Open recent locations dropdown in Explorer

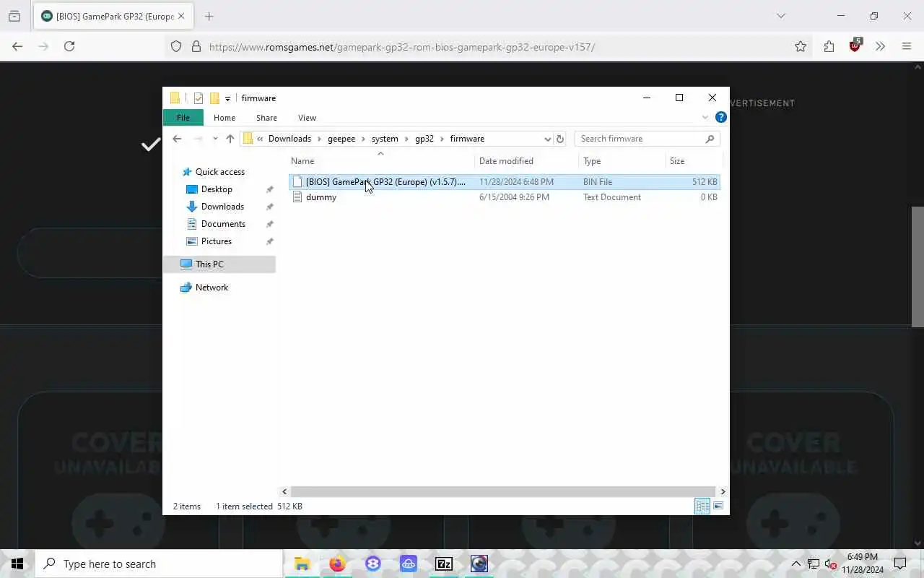click(x=215, y=139)
